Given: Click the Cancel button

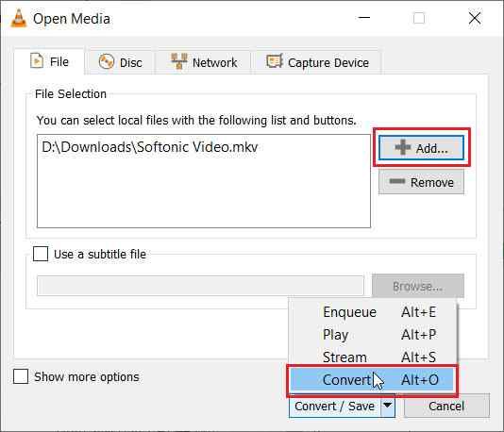Looking at the screenshot, I should click(x=446, y=406).
